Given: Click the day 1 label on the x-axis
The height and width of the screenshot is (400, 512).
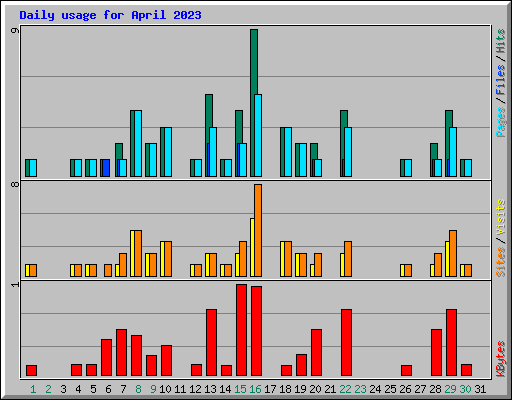Looking at the screenshot, I should click(33, 389).
